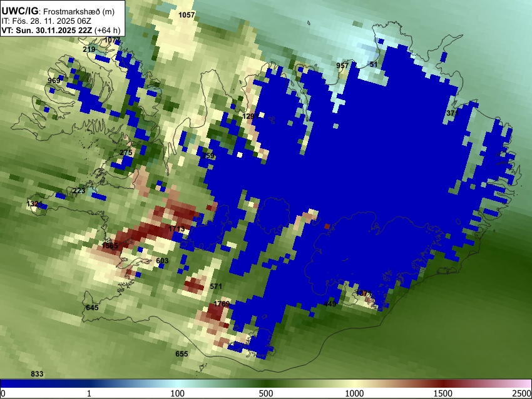Click the 1769 value label

222,304
